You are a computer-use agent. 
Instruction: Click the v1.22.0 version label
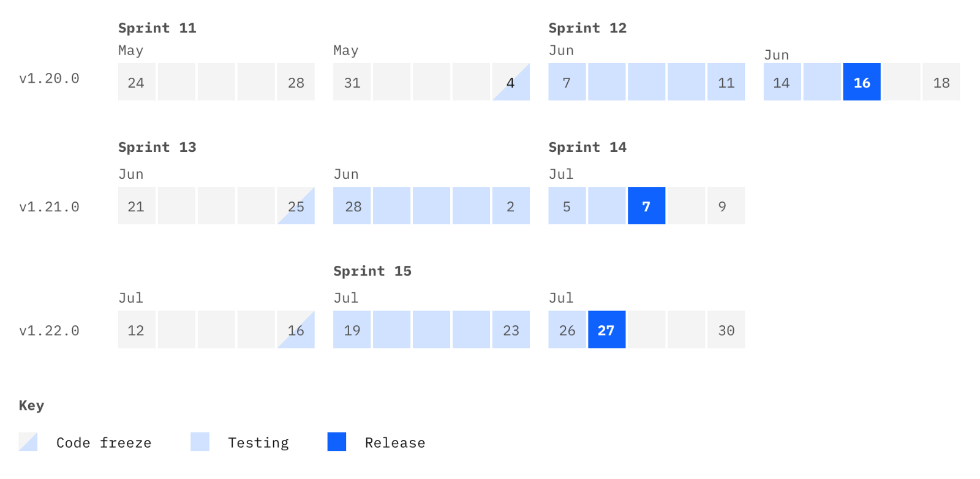49,331
